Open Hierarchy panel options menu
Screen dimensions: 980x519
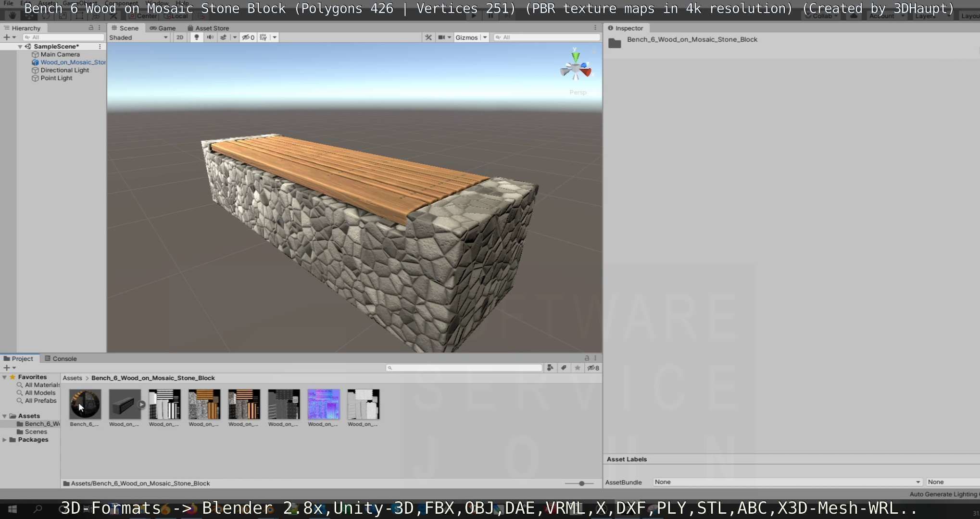point(100,28)
